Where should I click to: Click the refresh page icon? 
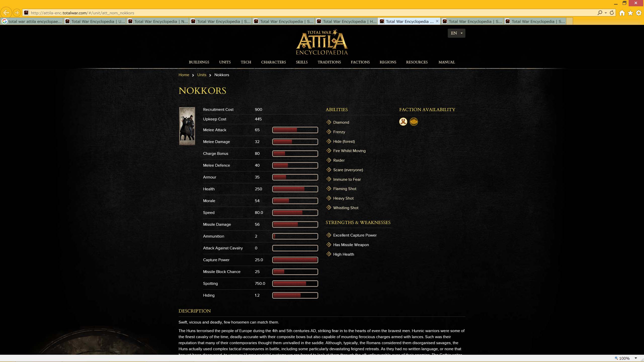[x=612, y=13]
